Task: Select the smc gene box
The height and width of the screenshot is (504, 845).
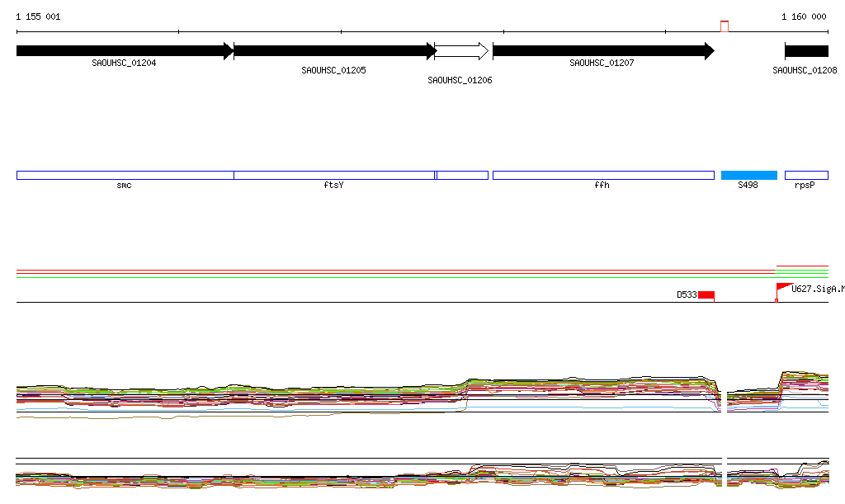Action: pyautogui.click(x=125, y=175)
